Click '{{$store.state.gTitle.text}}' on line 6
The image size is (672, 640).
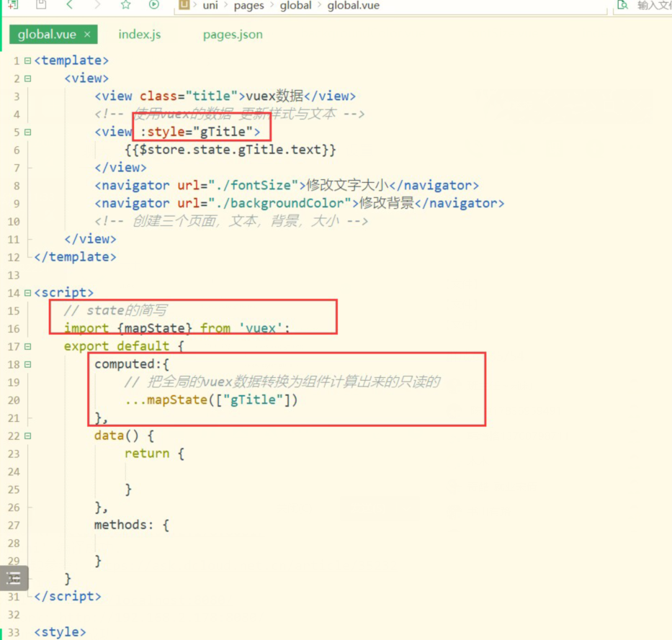point(230,150)
